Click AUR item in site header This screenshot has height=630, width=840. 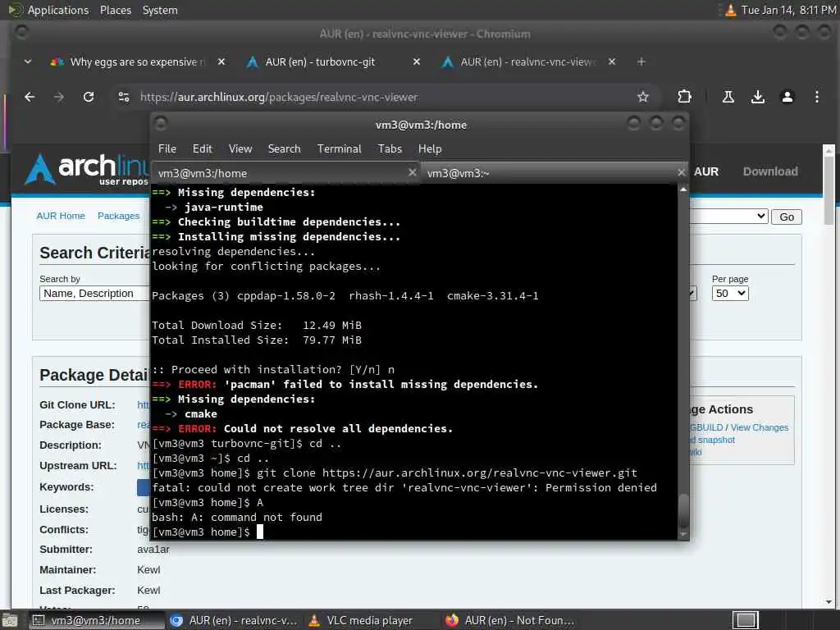pos(706,172)
